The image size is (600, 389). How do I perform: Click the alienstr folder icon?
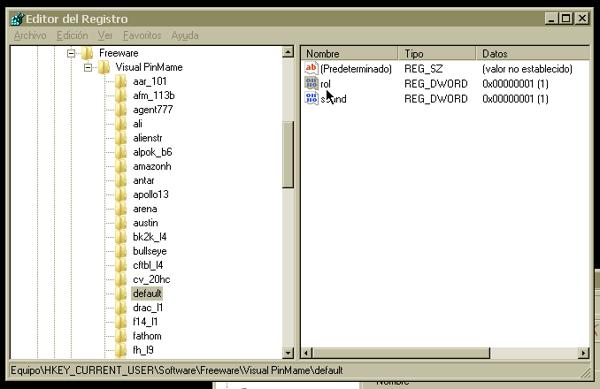[121, 138]
